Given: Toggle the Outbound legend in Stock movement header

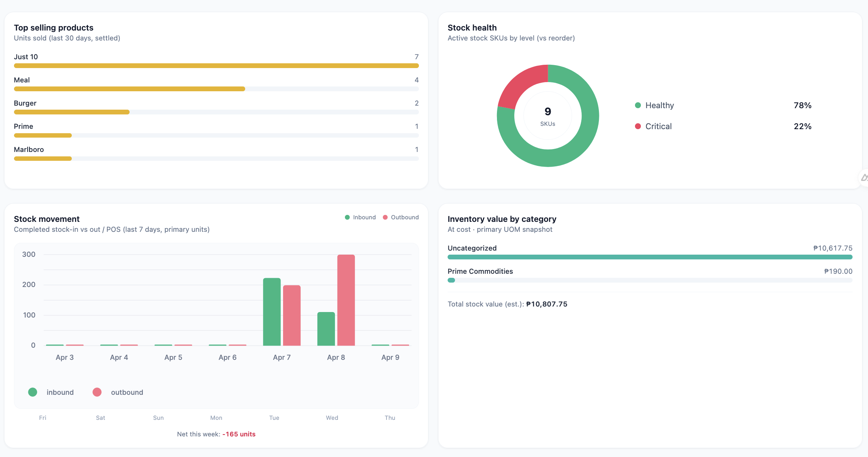Looking at the screenshot, I should pos(401,217).
